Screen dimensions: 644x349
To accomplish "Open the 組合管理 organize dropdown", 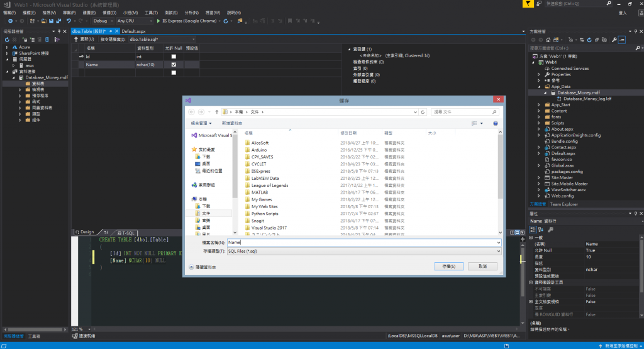I will point(201,123).
